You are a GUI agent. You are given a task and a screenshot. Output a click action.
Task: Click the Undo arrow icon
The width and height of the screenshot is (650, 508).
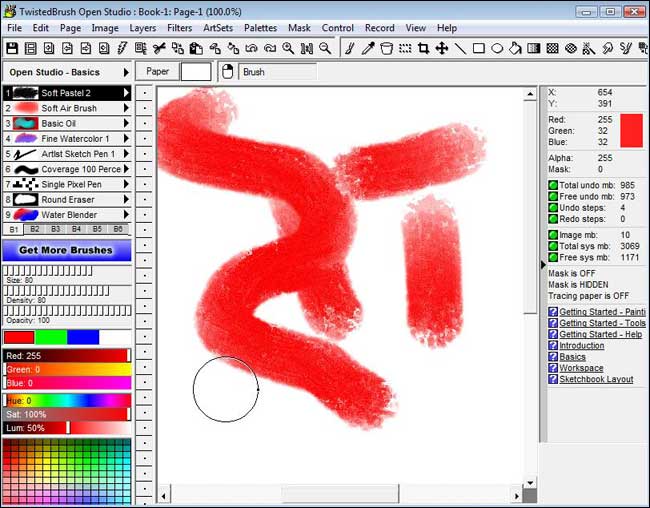(251, 49)
